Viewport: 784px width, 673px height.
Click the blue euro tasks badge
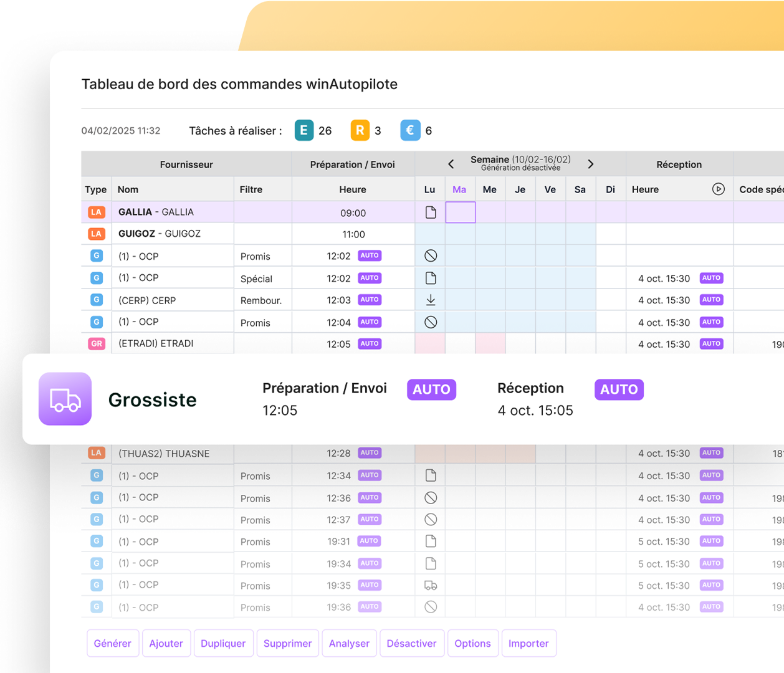410,130
